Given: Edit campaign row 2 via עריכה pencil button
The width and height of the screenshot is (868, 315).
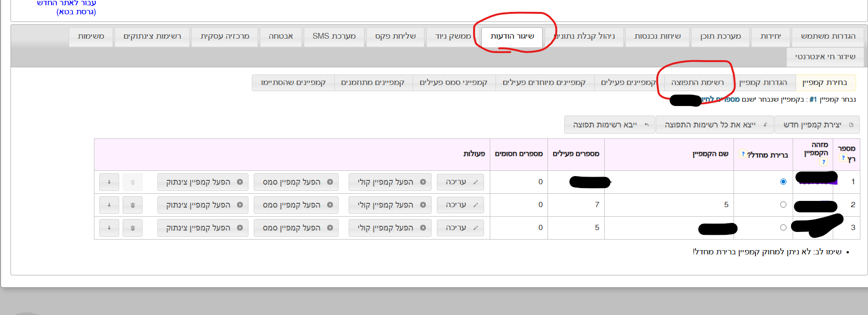Looking at the screenshot, I should click(x=460, y=205).
